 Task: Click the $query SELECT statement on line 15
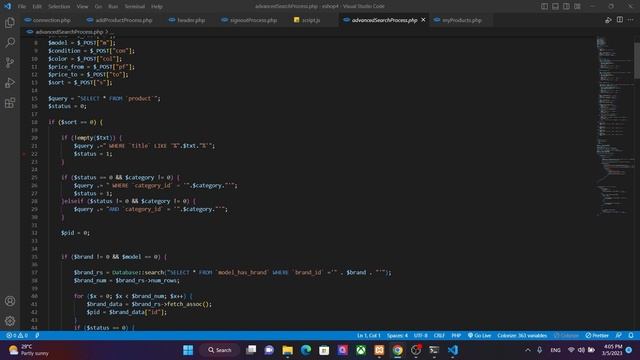[104, 98]
